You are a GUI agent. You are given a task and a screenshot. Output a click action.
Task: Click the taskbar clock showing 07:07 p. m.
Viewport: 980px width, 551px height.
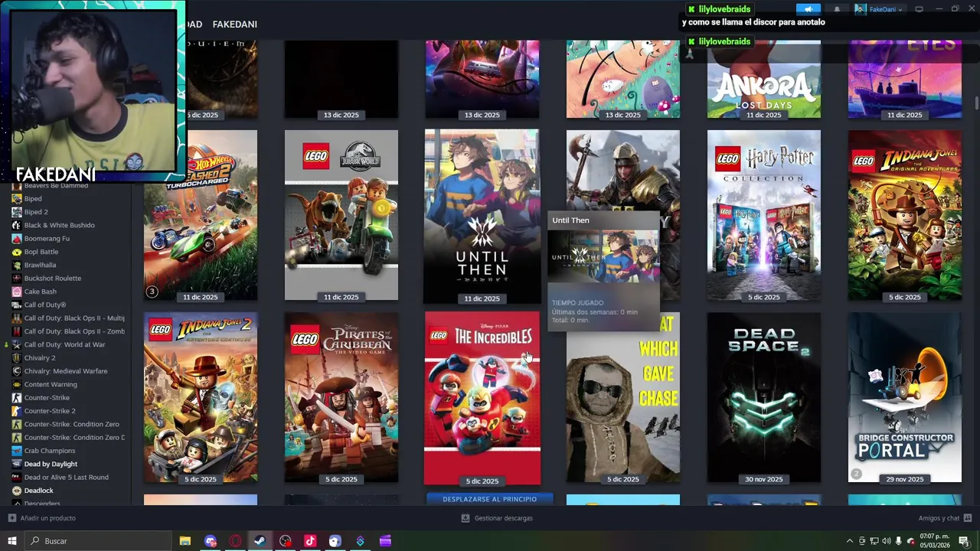(x=935, y=541)
